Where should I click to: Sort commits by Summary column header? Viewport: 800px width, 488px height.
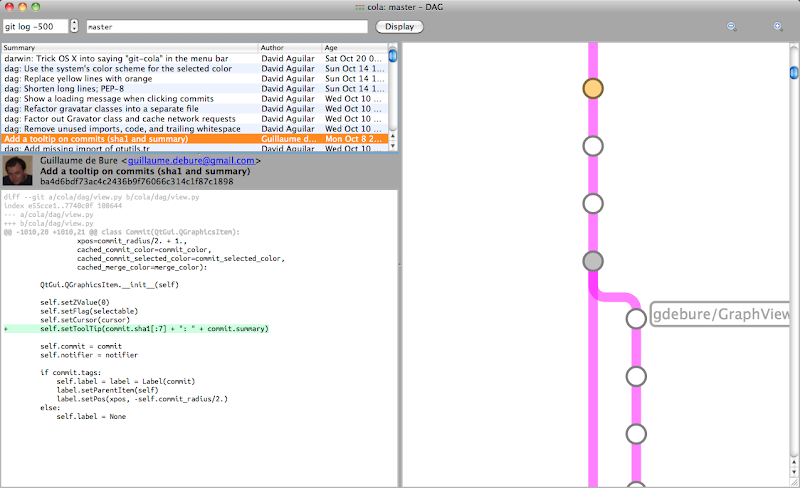click(x=129, y=48)
